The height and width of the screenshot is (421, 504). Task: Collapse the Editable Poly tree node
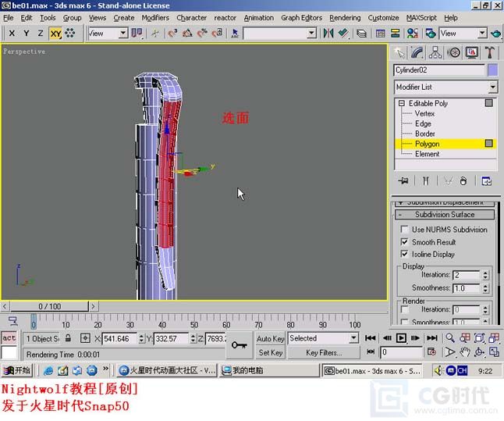point(402,103)
